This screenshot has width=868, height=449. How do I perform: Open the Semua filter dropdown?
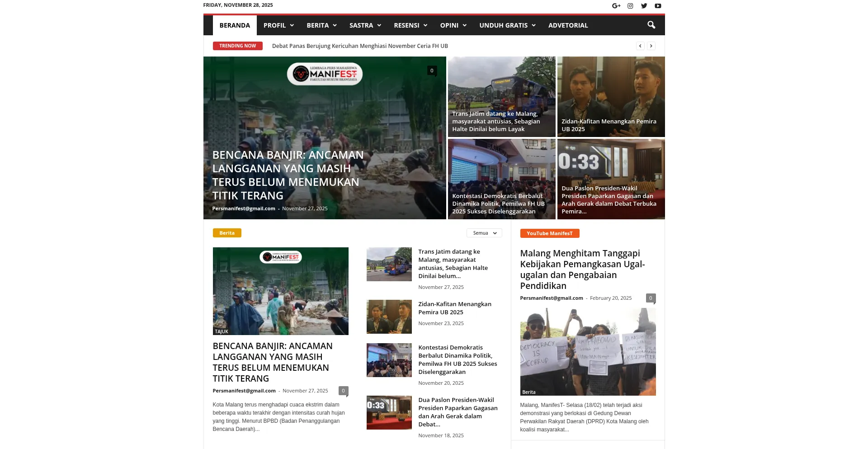(484, 233)
